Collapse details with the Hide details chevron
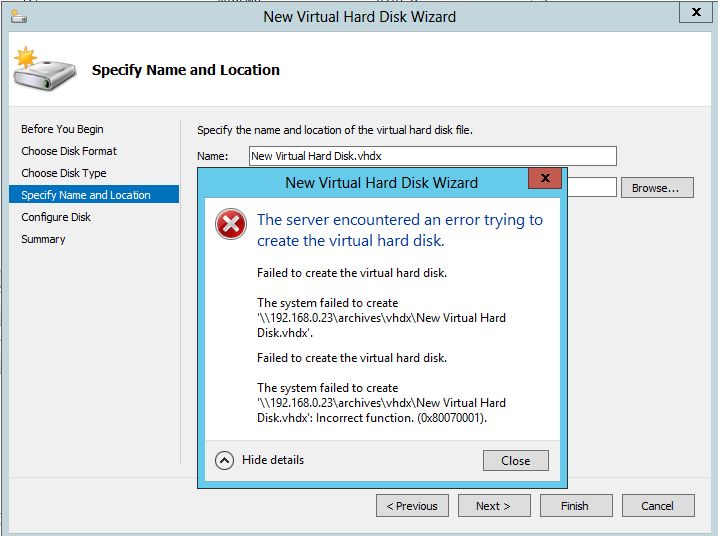718x536 pixels. click(224, 460)
